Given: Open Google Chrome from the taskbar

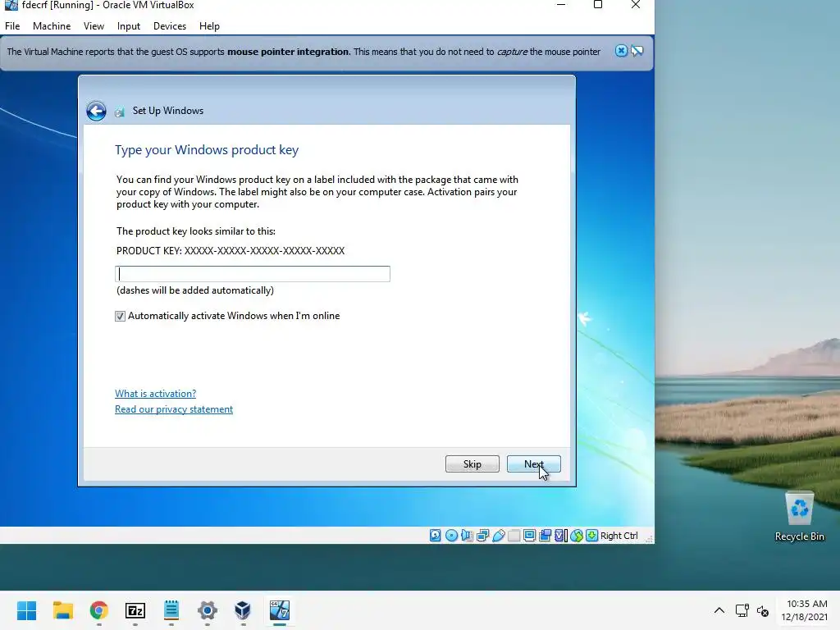Looking at the screenshot, I should [99, 610].
